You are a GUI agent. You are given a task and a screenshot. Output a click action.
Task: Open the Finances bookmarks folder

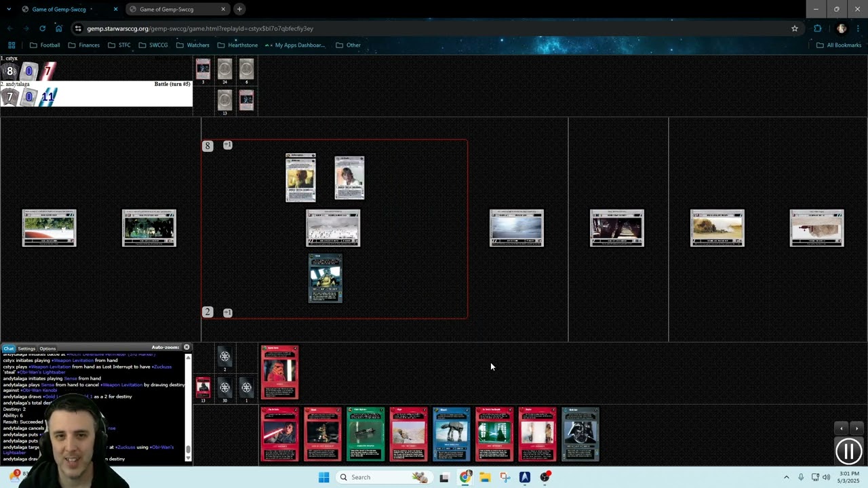coord(83,45)
